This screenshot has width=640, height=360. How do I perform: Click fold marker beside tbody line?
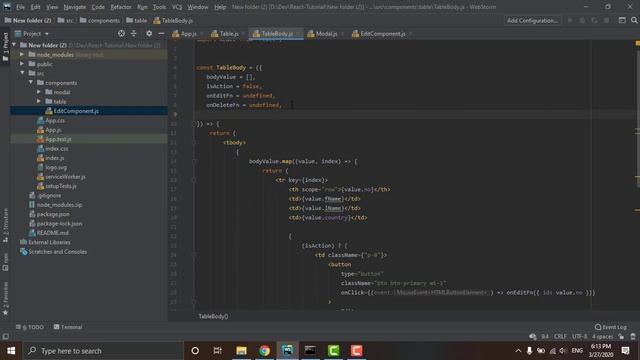coord(194,142)
